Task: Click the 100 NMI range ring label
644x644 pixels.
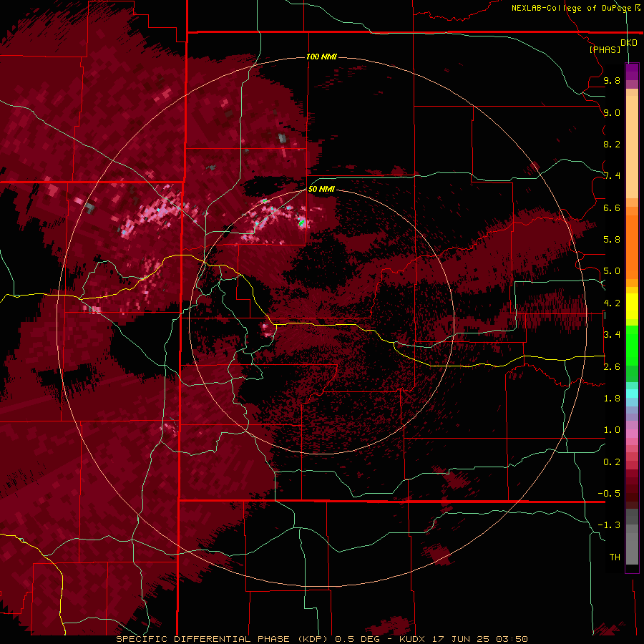Action: [x=321, y=57]
